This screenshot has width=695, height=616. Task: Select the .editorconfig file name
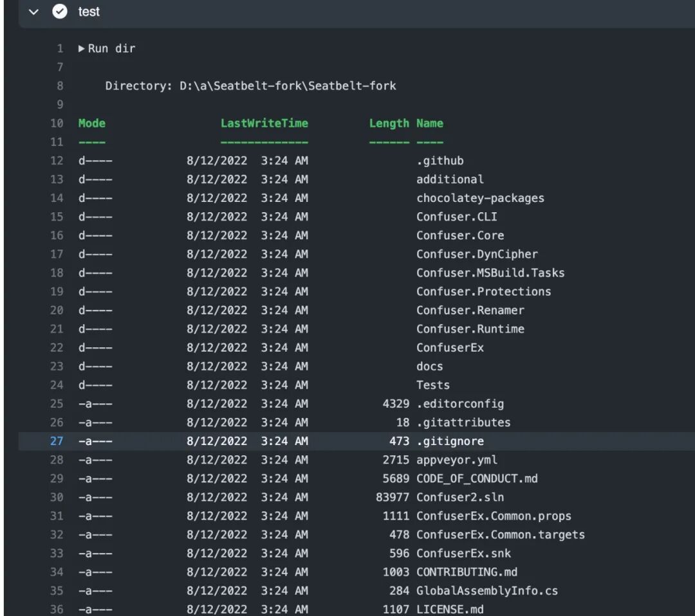point(460,404)
